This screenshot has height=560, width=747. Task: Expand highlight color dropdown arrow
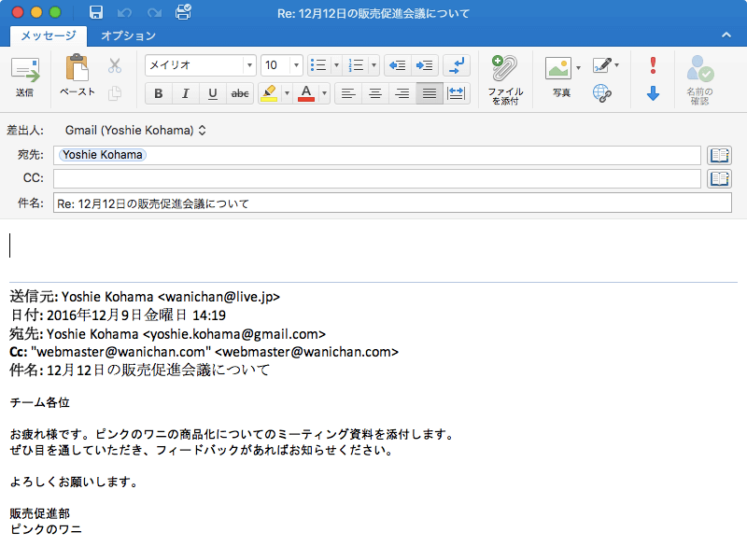coord(287,93)
